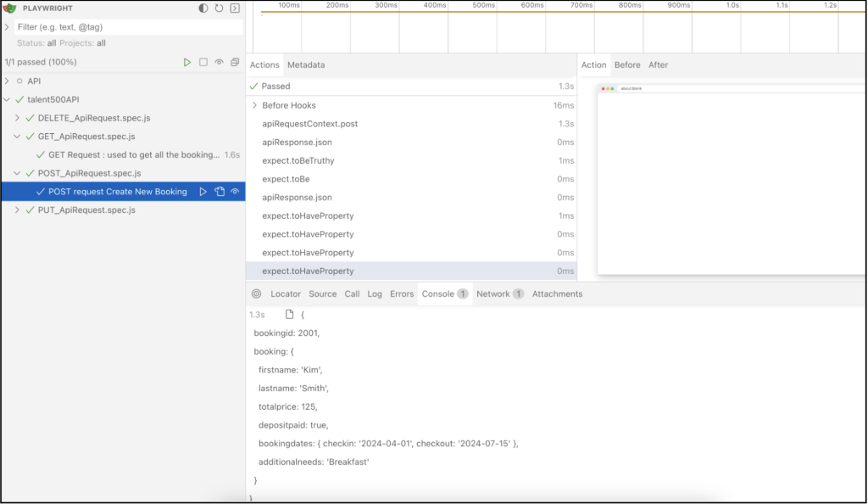The width and height of the screenshot is (868, 504).
Task: Open the Metadata tab
Action: [x=306, y=64]
